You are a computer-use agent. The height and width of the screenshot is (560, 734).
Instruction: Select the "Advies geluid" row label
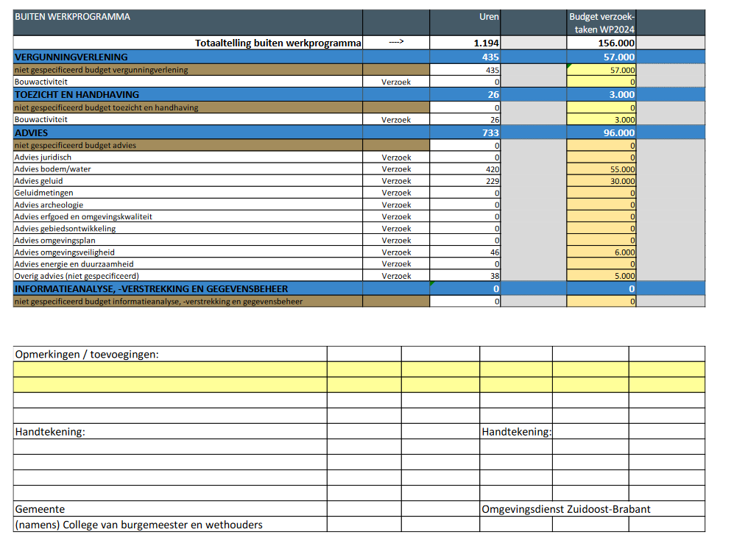[x=39, y=181]
